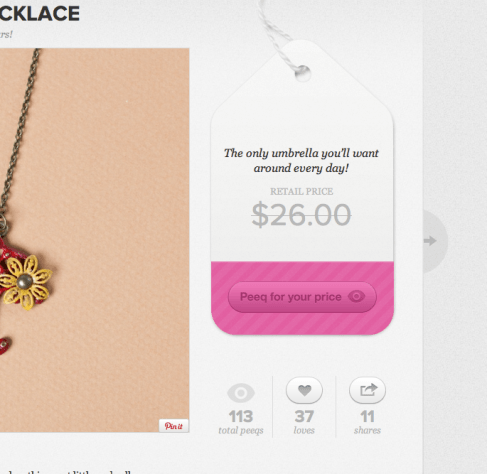Click the pink striped tag footer

(x=302, y=298)
